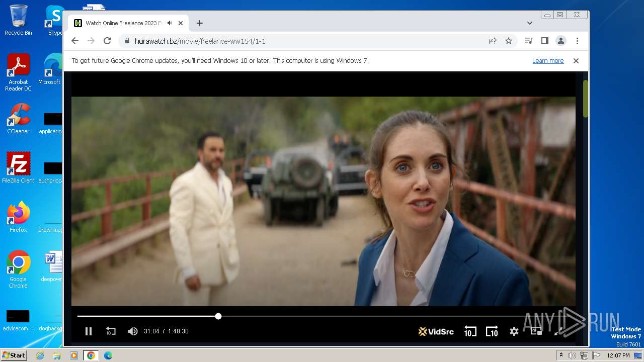Click the Show desktop button
The height and width of the screenshot is (362, 644).
(639, 355)
